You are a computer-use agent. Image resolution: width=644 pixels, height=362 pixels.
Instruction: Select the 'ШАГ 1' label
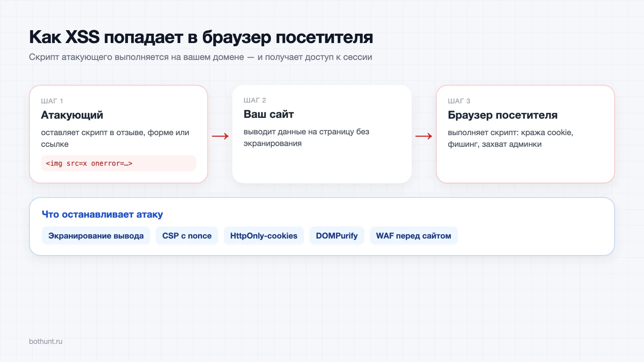tap(52, 101)
